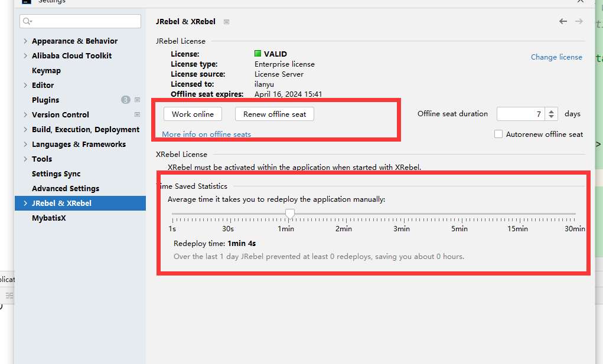Viewport: 603px width, 364px height.
Task: Click the 'April 16, 2024 15:41' expiry text
Action: pos(288,94)
